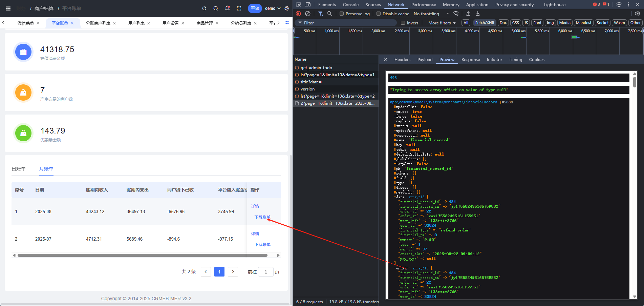Open network search magnifier
This screenshot has width=644, height=306.
coord(329,14)
